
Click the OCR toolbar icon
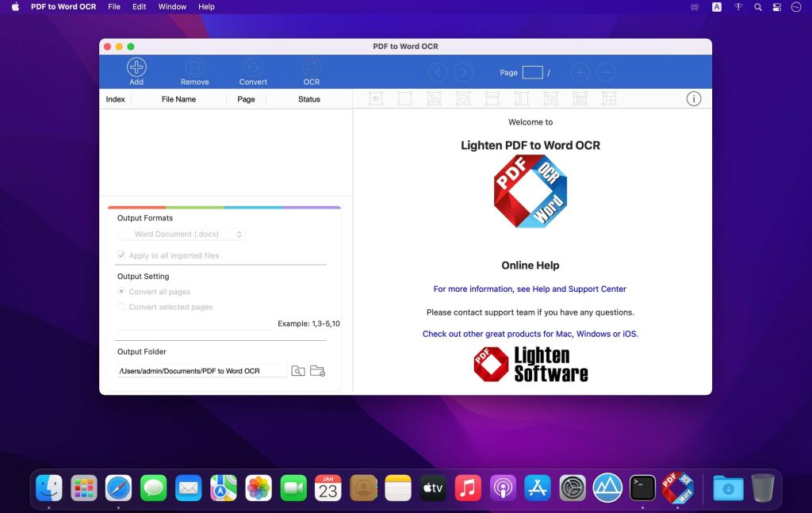point(312,67)
